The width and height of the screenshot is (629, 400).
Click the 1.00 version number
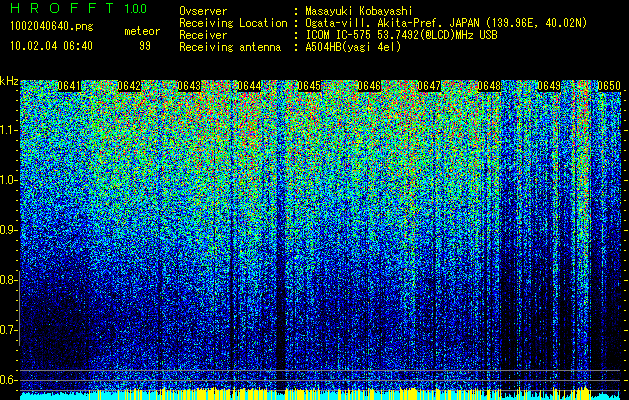[136, 8]
